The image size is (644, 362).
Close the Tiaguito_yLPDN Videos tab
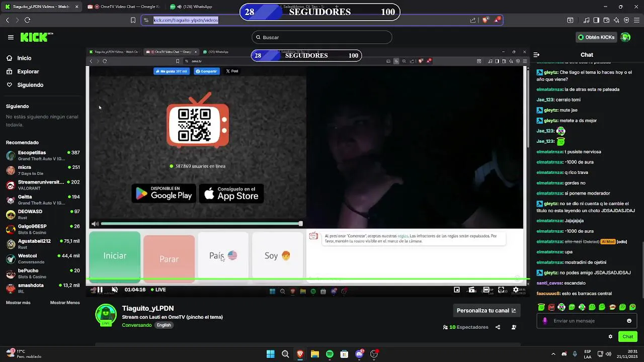click(76, 7)
